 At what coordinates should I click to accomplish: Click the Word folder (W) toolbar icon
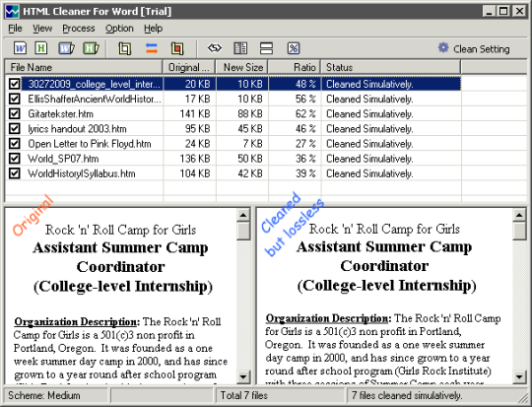point(66,48)
